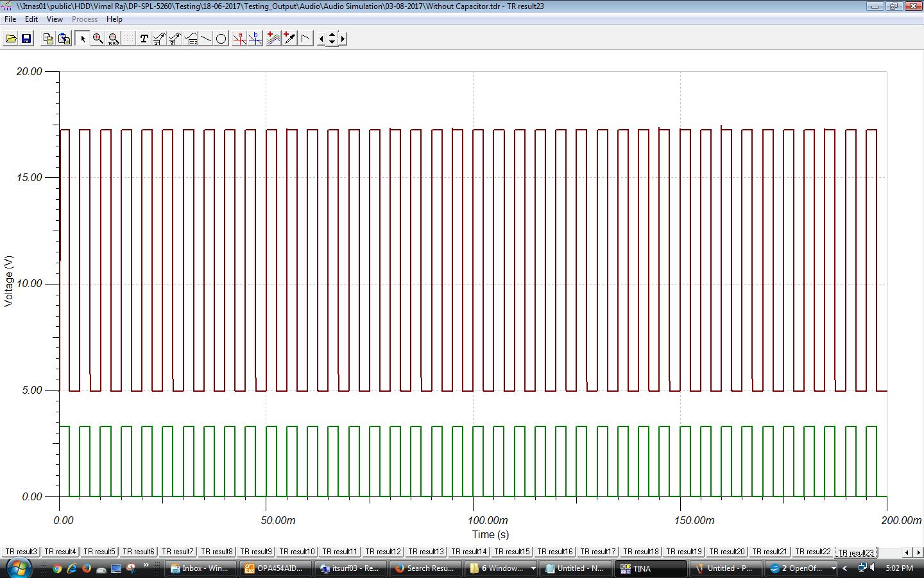Switch to TINA taskbar button
This screenshot has height=578, width=924.
coord(650,568)
